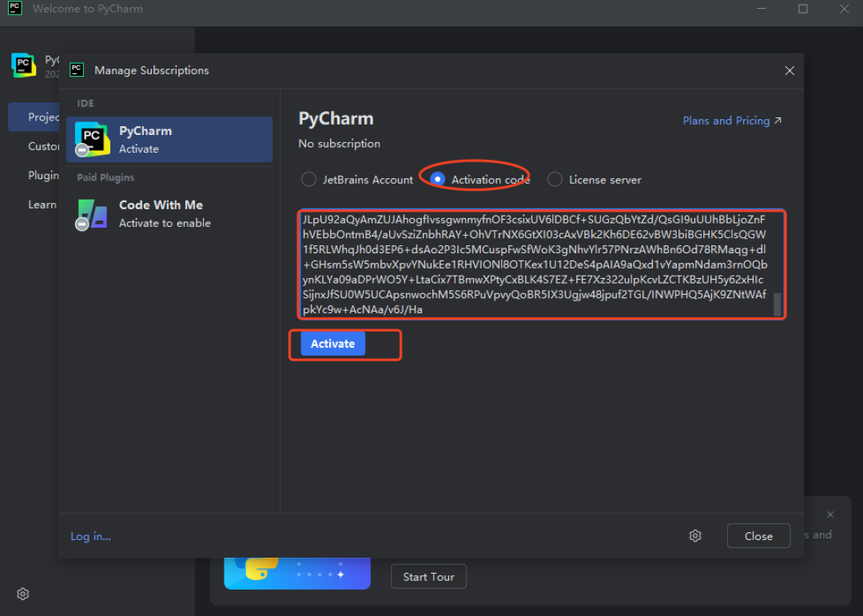Click the PyCharm logo in dialog title bar
This screenshot has width=863, height=616.
coord(77,70)
